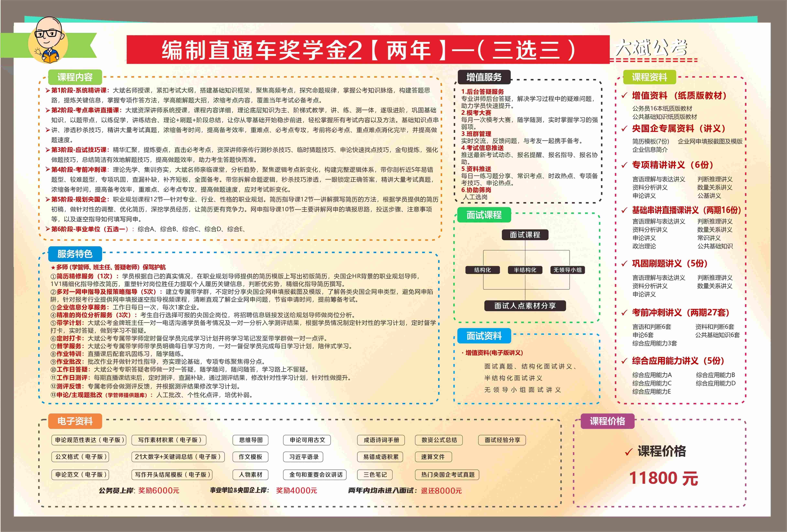Click the 思维导图 box
Screen dimensions: 787x532
[x=251, y=440]
